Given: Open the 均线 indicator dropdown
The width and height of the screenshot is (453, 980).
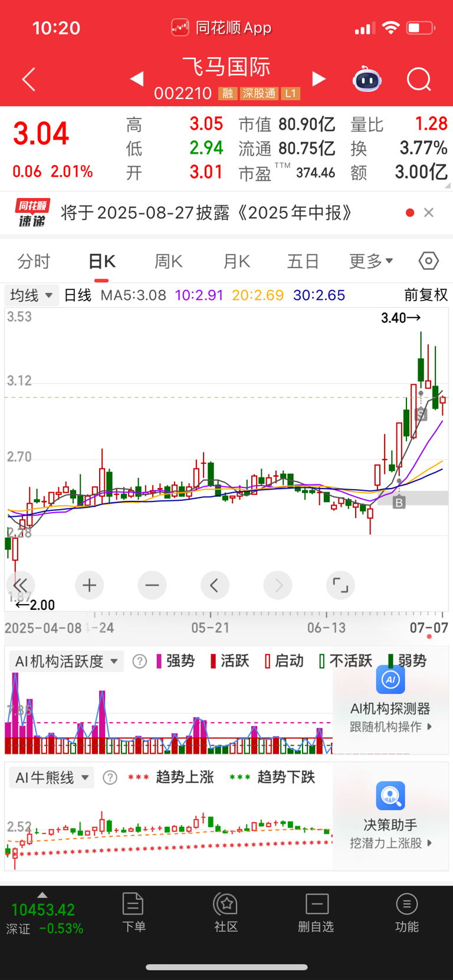Looking at the screenshot, I should (32, 295).
